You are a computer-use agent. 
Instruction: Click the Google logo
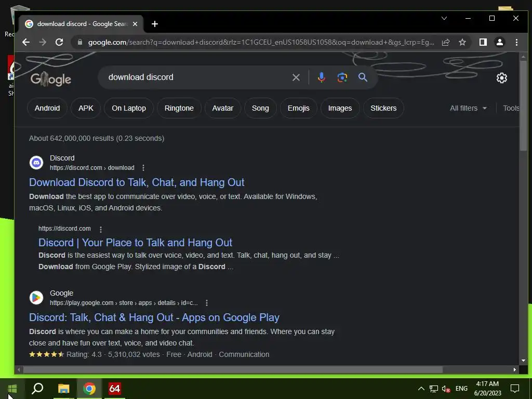pyautogui.click(x=50, y=79)
